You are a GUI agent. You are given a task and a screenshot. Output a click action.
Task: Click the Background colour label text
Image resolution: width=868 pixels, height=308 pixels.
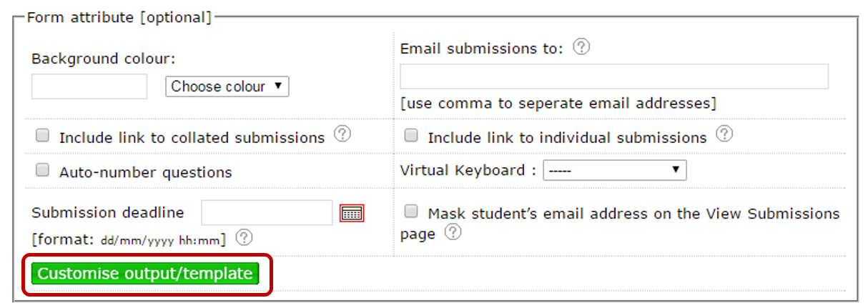[103, 59]
